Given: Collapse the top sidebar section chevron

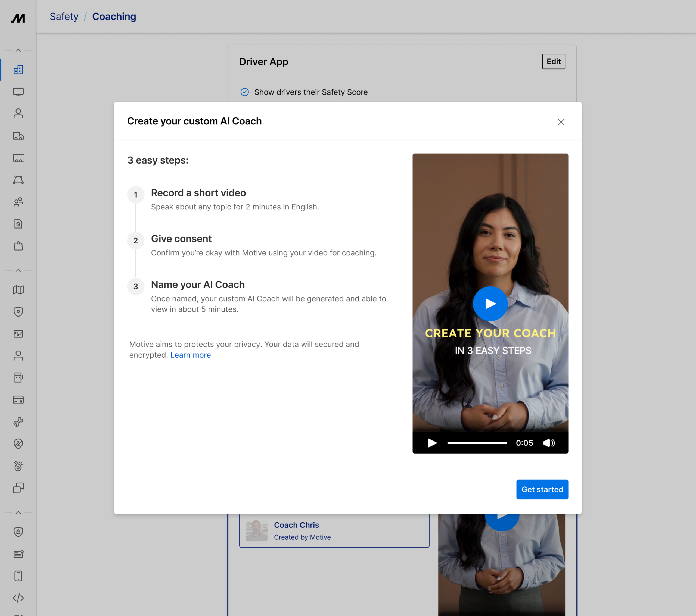Looking at the screenshot, I should click(18, 50).
